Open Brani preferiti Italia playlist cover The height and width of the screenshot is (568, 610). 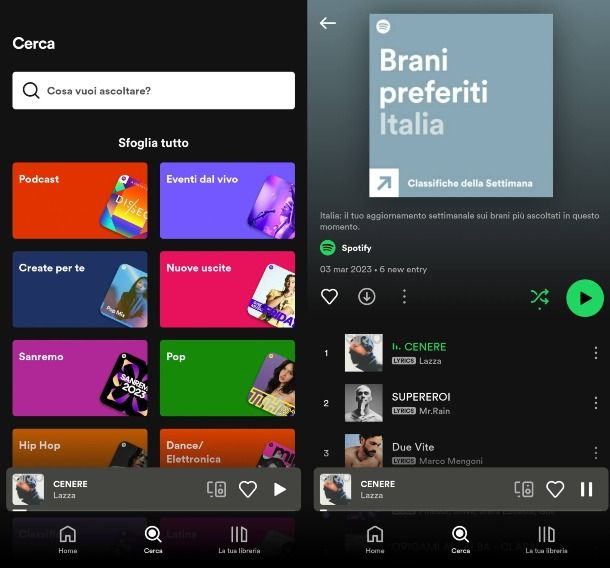[461, 105]
